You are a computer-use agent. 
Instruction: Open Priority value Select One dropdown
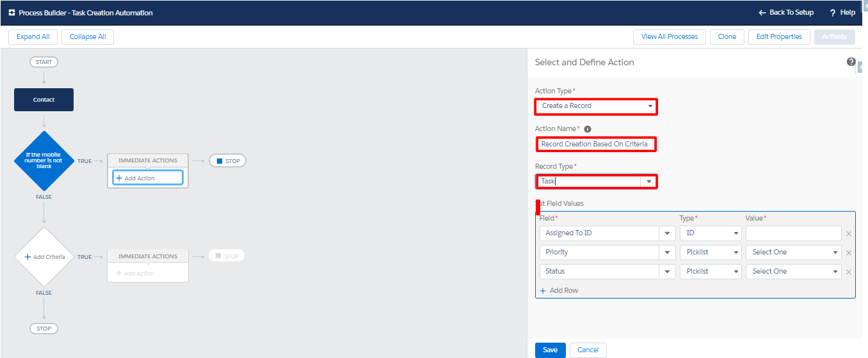794,253
